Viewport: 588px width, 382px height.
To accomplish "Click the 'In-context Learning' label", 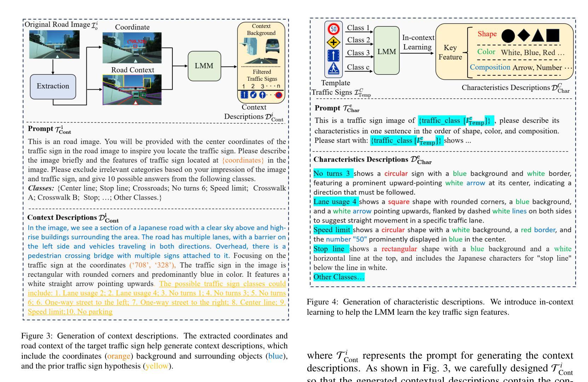I will point(418,42).
